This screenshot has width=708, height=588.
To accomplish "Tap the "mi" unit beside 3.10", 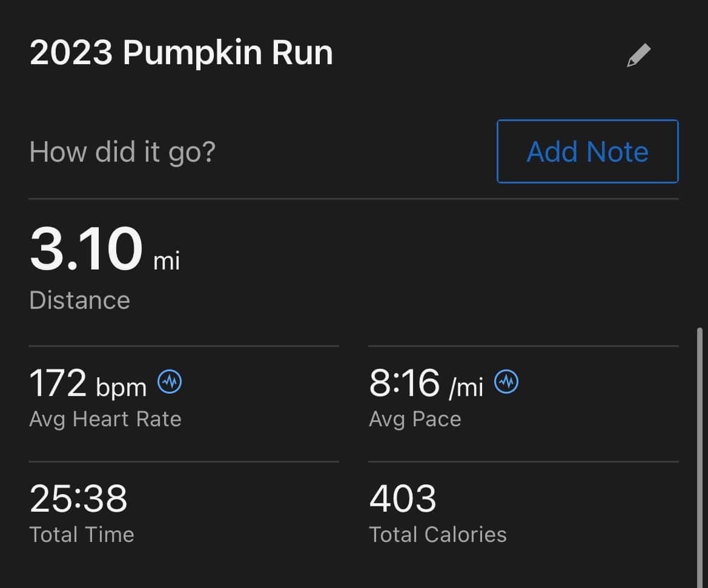I will click(167, 261).
